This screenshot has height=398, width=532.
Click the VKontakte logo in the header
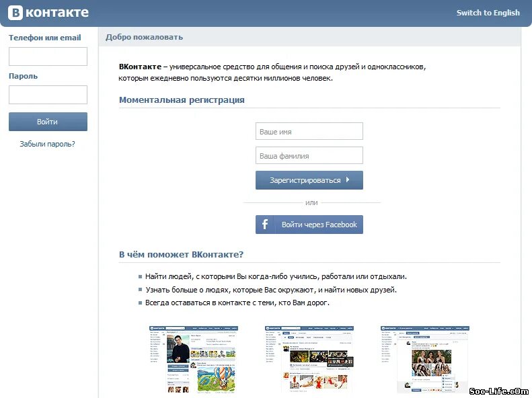pyautogui.click(x=48, y=13)
